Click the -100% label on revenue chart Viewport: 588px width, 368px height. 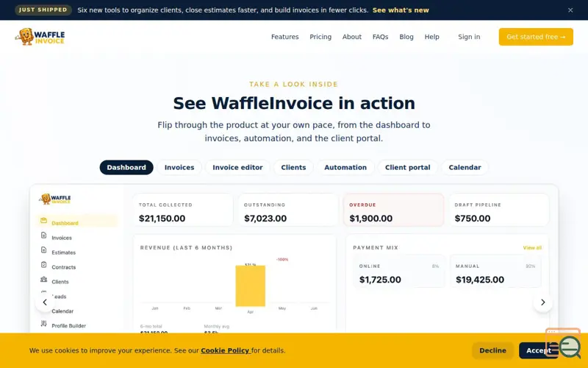[x=282, y=260]
